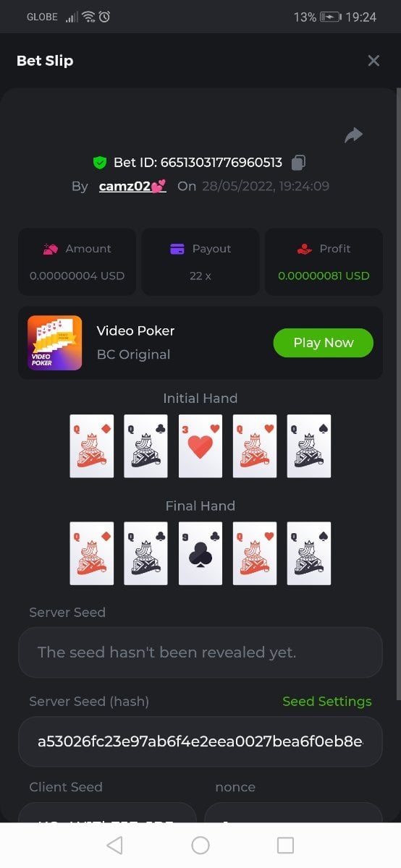401x868 pixels.
Task: Tap the Android back navigation button
Action: 114,845
